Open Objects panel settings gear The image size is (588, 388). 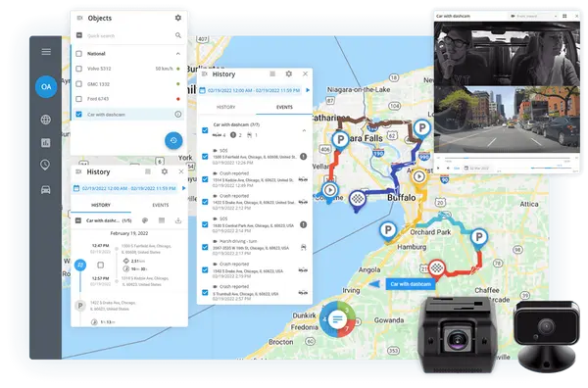(178, 18)
